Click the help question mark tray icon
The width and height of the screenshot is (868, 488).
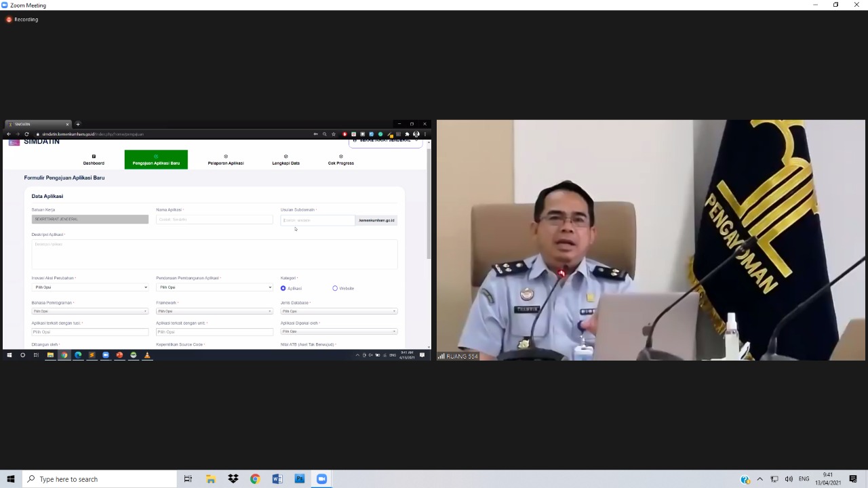[745, 480]
